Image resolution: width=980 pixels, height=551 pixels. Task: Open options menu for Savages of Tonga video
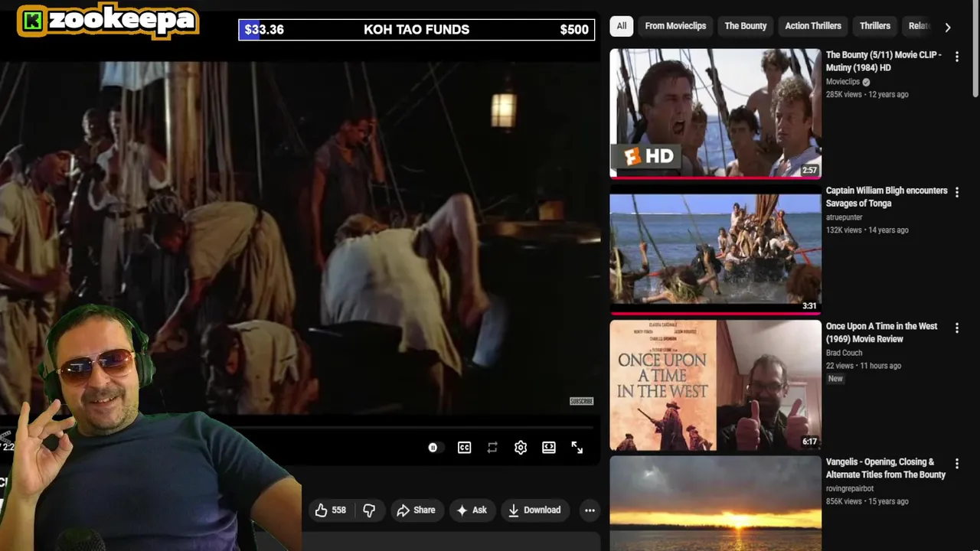click(x=956, y=192)
